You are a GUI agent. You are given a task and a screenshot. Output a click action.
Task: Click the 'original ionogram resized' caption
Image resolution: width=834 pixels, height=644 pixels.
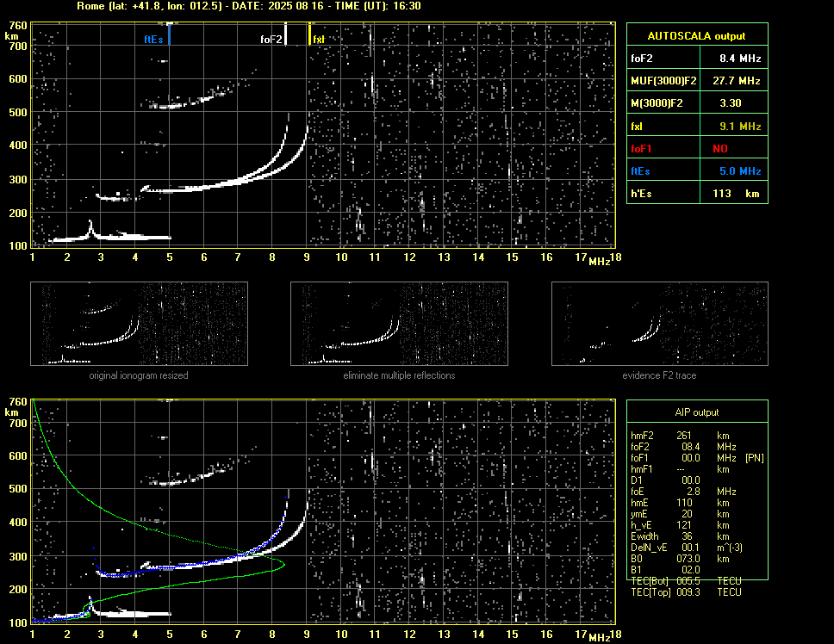(x=139, y=375)
